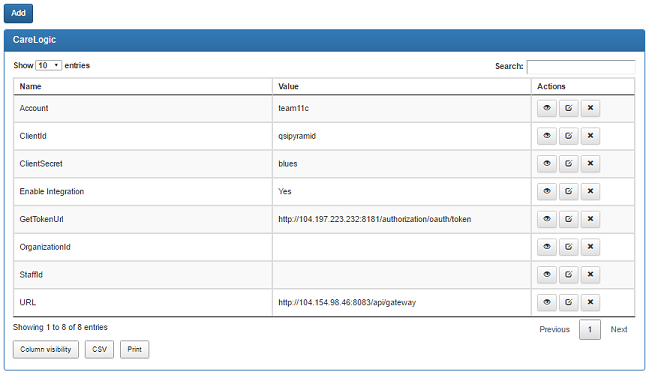Screen dimensions: 649x372
Task: View the GetTokenUrl row details
Action: 547,219
